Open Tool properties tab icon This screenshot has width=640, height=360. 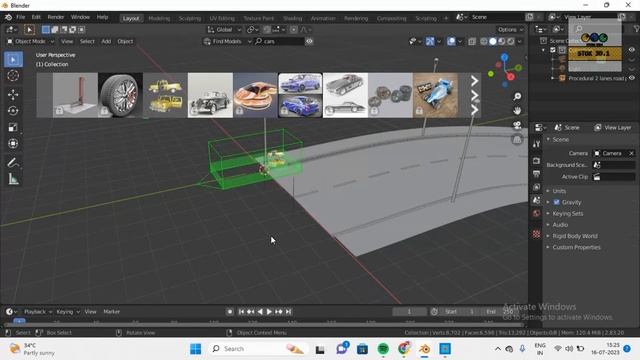536,144
